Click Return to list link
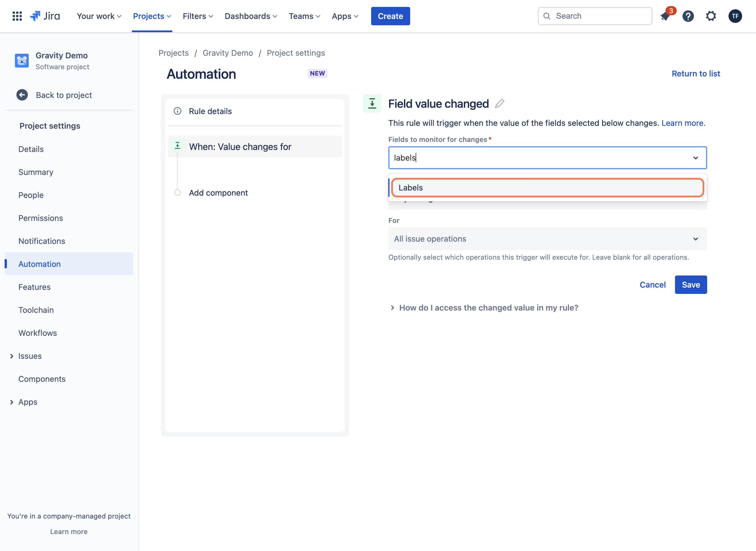The height and width of the screenshot is (551, 756). (x=696, y=73)
